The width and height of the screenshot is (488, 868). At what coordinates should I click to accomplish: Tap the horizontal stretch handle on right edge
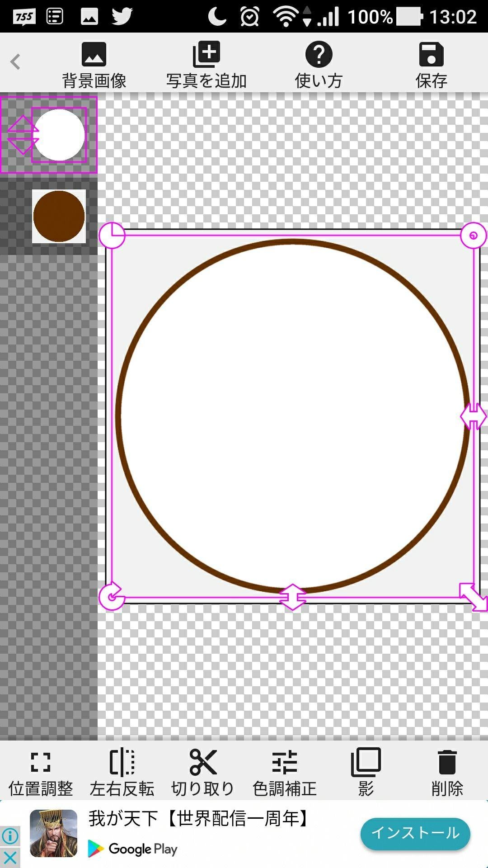tap(473, 416)
